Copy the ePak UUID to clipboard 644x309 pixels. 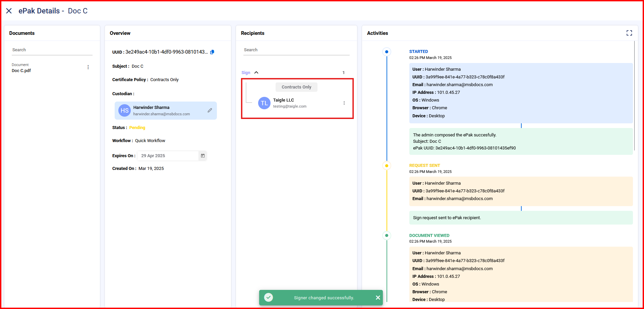pyautogui.click(x=212, y=52)
